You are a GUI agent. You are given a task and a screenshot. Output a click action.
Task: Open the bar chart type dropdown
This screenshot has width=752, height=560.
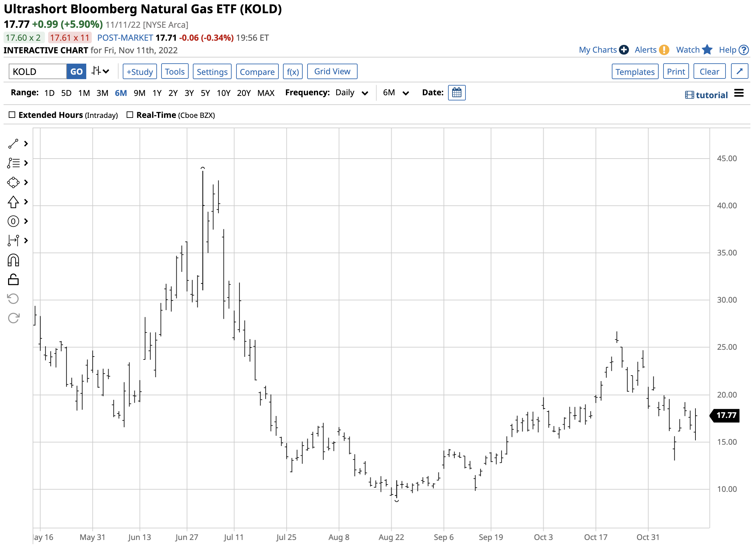(x=100, y=71)
